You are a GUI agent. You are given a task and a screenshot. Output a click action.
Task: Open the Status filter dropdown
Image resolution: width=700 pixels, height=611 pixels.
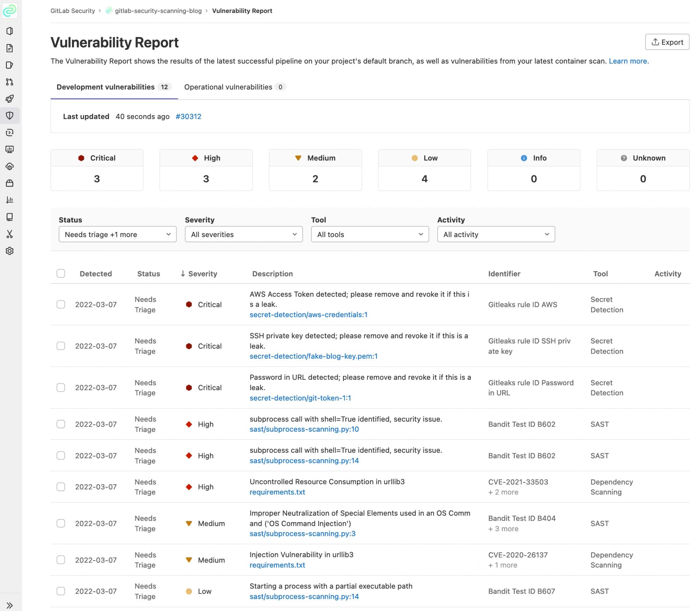pos(118,234)
